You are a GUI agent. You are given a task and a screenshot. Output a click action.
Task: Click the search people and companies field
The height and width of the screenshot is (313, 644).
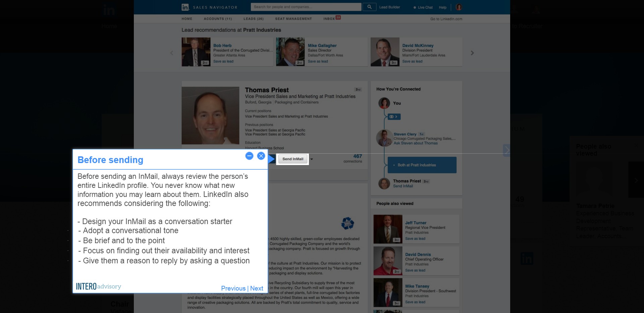(306, 7)
